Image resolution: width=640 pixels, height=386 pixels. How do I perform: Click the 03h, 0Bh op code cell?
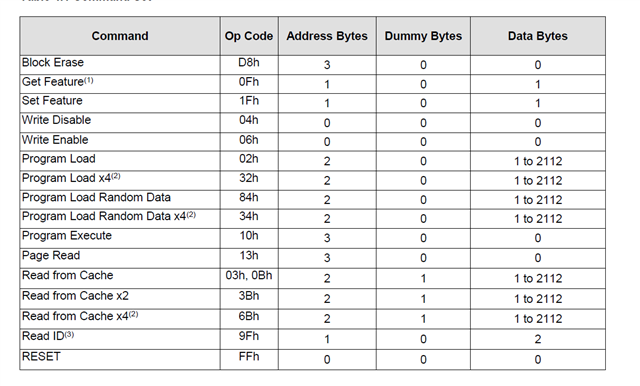point(249,278)
